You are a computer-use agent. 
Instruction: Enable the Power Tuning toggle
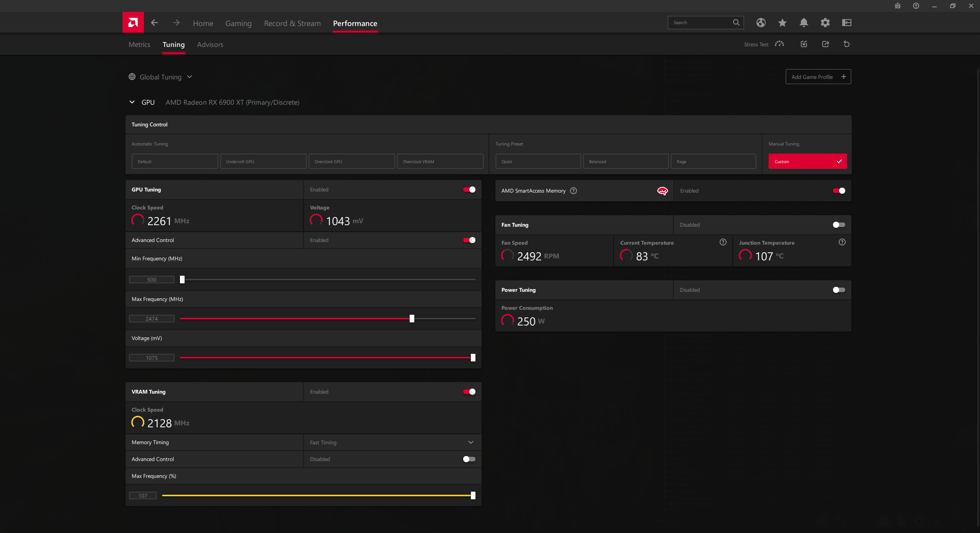838,290
